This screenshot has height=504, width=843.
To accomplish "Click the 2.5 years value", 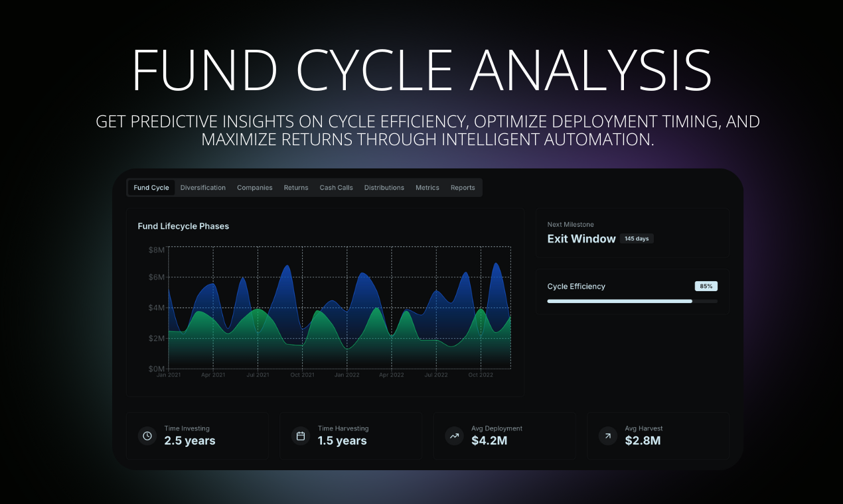I will click(x=190, y=441).
